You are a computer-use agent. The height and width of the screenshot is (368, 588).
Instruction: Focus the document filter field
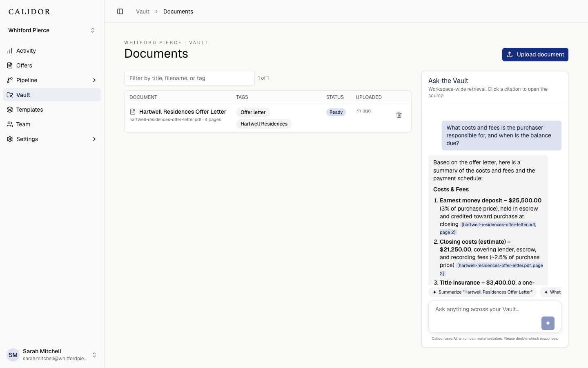[189, 78]
